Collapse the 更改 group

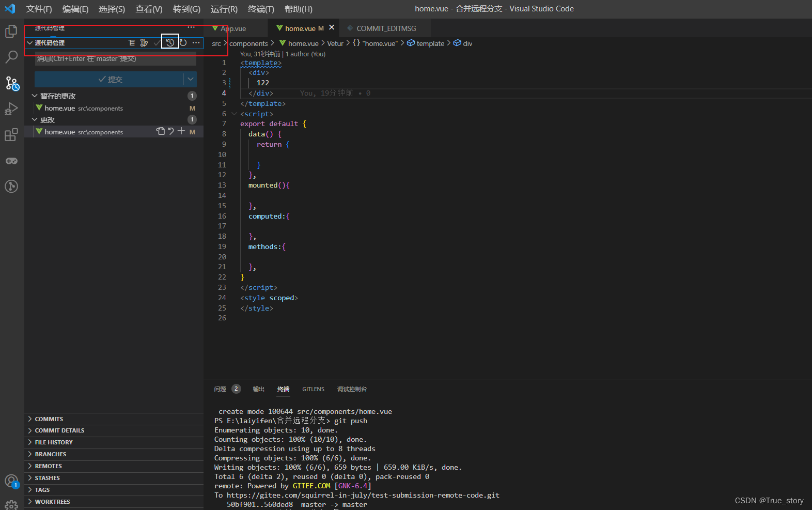point(35,120)
